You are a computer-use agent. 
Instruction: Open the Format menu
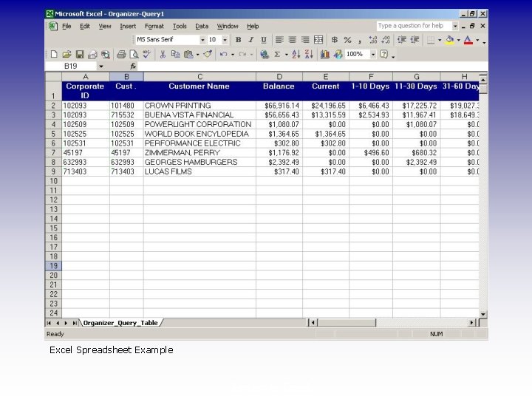click(154, 26)
